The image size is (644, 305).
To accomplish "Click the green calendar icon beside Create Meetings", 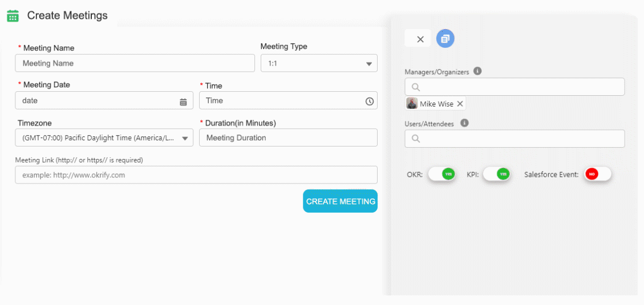I will coord(13,16).
